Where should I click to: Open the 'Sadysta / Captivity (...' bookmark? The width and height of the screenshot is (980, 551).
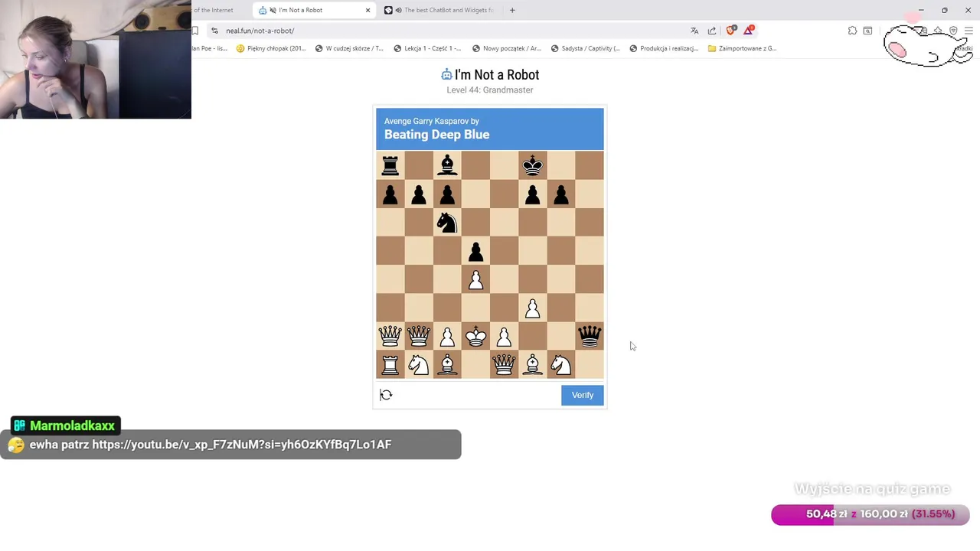(585, 48)
